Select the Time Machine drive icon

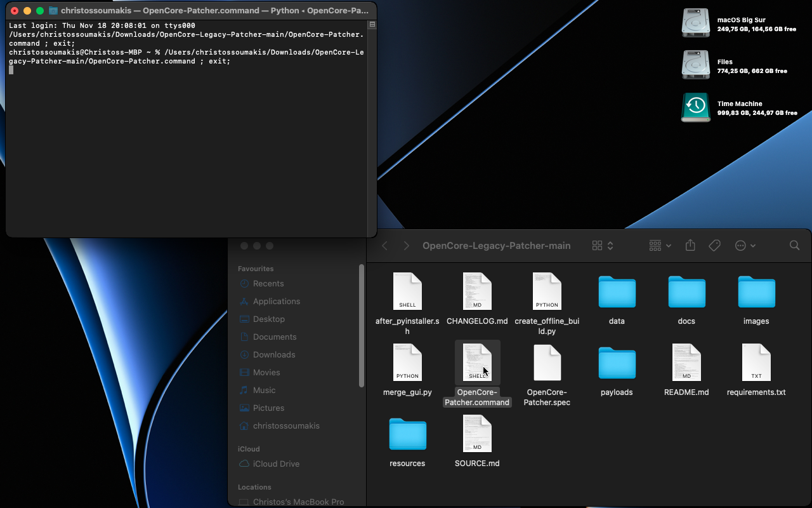coord(696,107)
